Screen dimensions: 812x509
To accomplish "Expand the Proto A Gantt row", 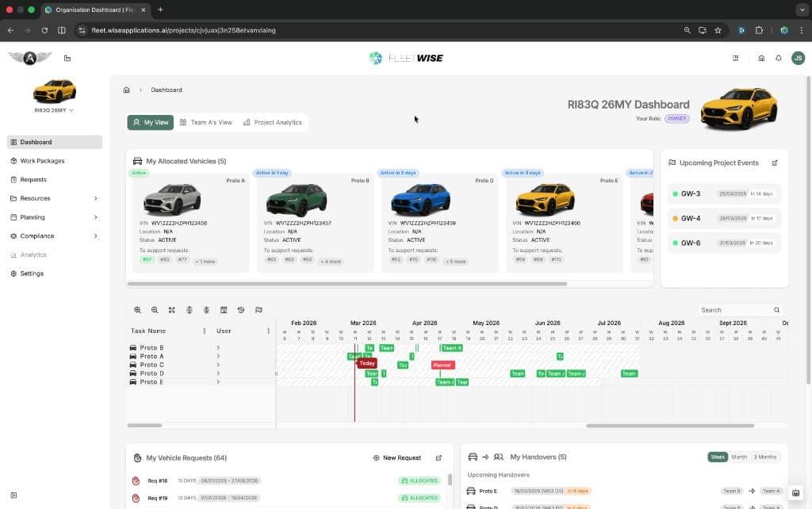I will pos(218,356).
